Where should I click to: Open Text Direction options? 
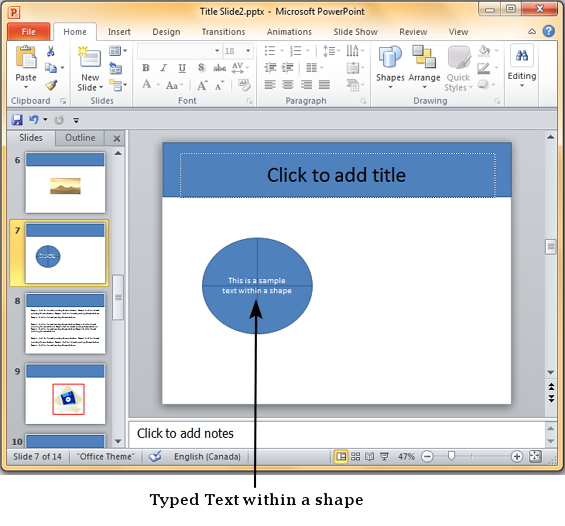[x=355, y=51]
